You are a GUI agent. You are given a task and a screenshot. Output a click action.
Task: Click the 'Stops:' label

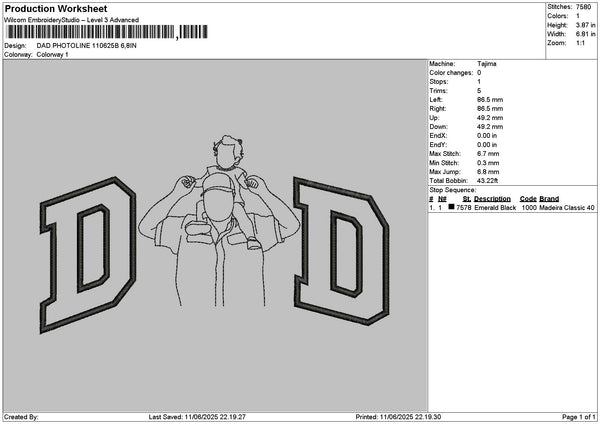[438, 82]
